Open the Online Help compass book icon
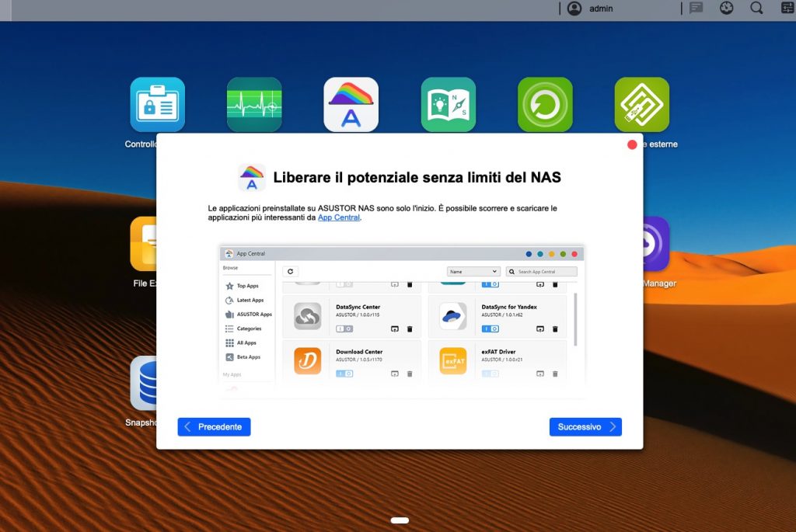The height and width of the screenshot is (532, 796). click(x=449, y=104)
